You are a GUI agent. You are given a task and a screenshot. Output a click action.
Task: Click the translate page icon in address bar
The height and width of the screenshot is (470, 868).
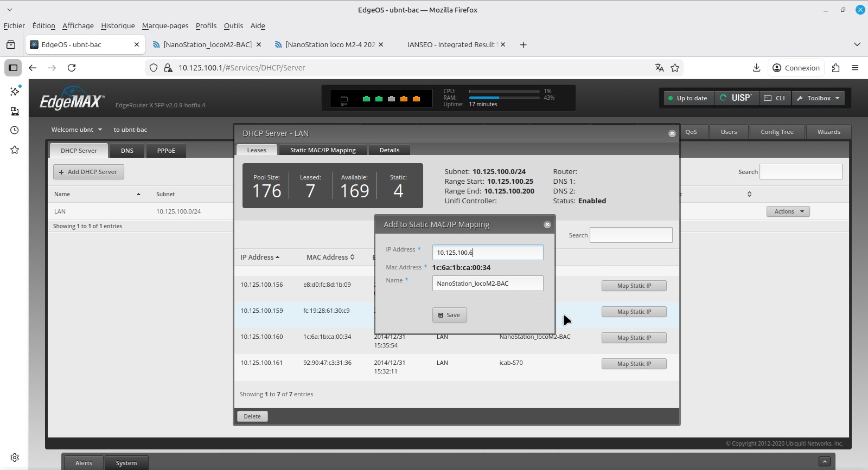pyautogui.click(x=659, y=68)
